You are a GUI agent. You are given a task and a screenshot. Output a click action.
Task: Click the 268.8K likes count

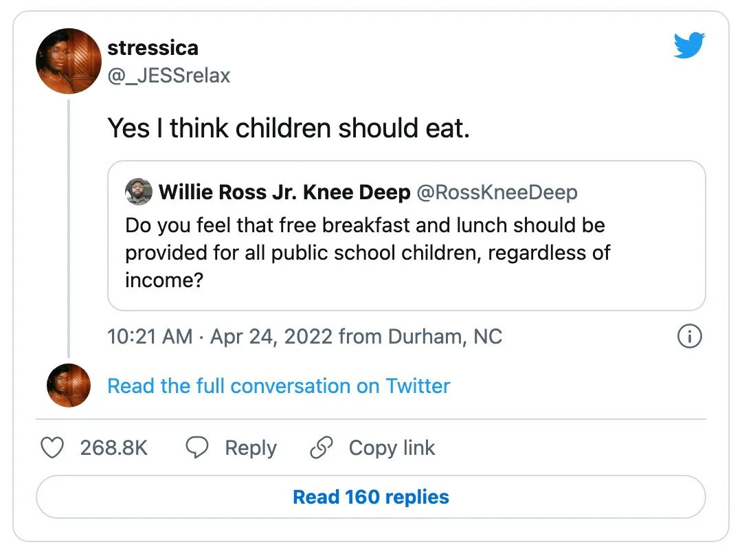pyautogui.click(x=113, y=448)
